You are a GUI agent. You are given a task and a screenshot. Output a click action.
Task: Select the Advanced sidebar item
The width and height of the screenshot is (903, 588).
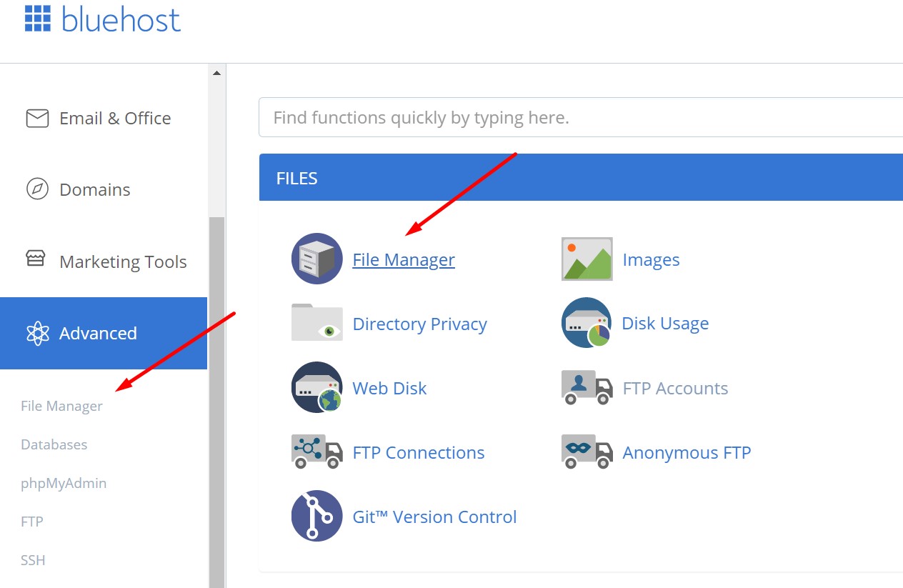pyautogui.click(x=98, y=333)
